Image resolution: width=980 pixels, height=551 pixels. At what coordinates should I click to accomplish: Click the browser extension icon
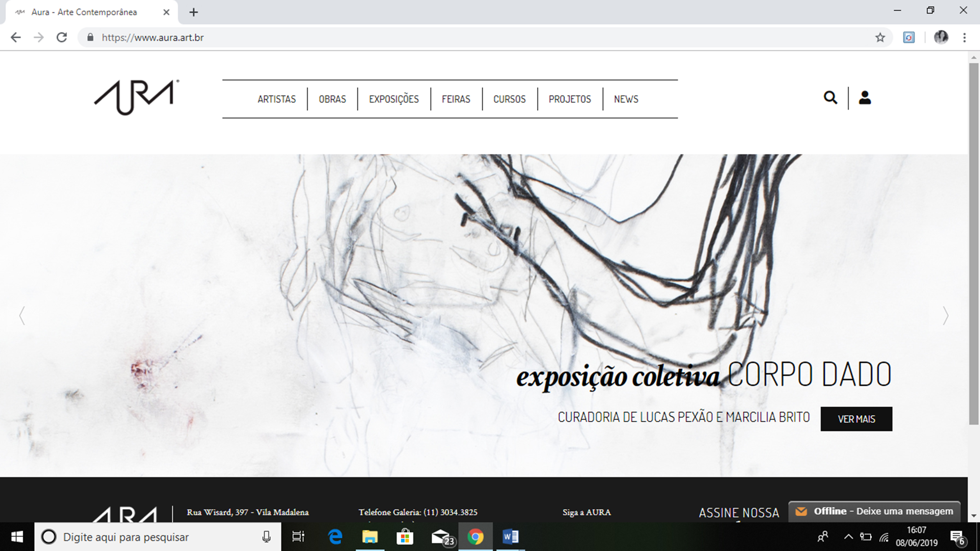[x=908, y=37]
